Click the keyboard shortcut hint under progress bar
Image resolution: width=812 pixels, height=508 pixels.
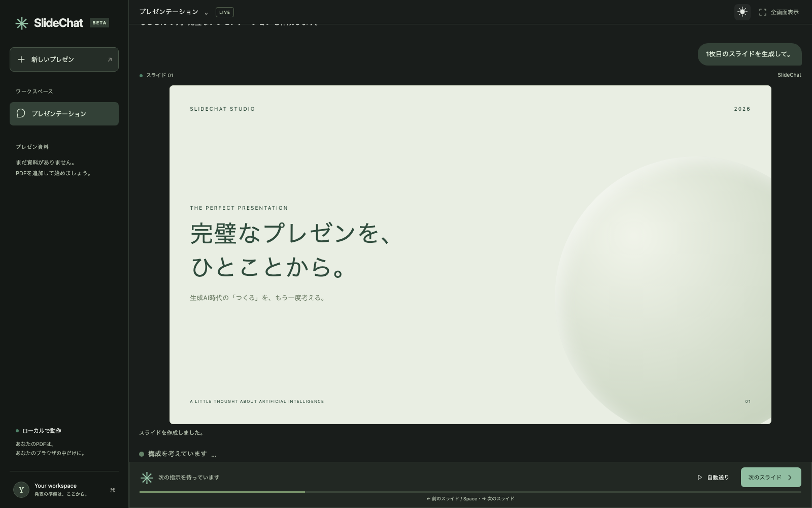click(470, 499)
